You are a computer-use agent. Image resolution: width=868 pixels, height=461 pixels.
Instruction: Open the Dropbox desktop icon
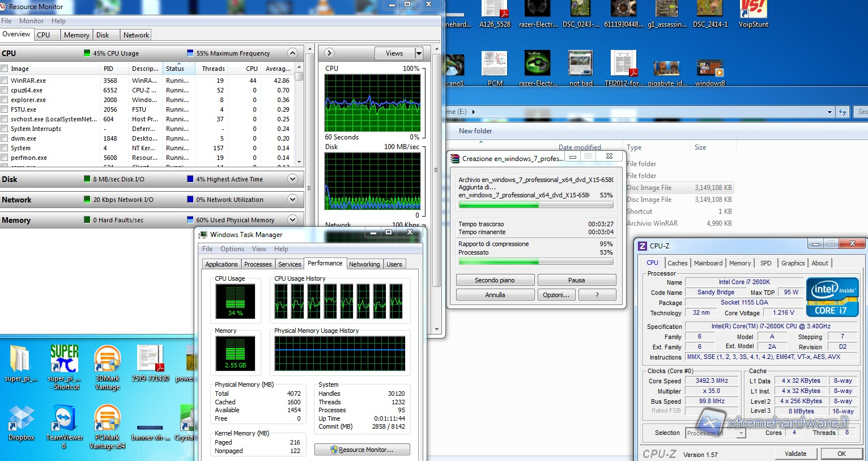[21, 419]
